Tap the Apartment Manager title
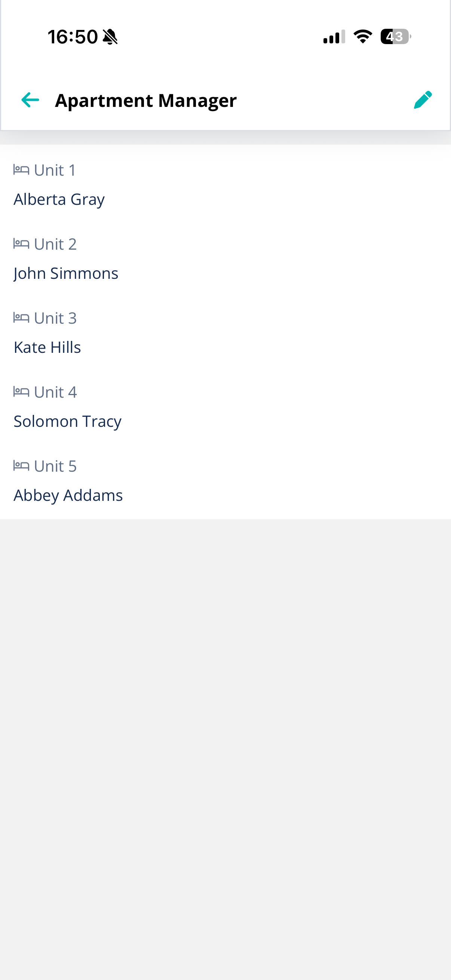451x980 pixels. [146, 101]
